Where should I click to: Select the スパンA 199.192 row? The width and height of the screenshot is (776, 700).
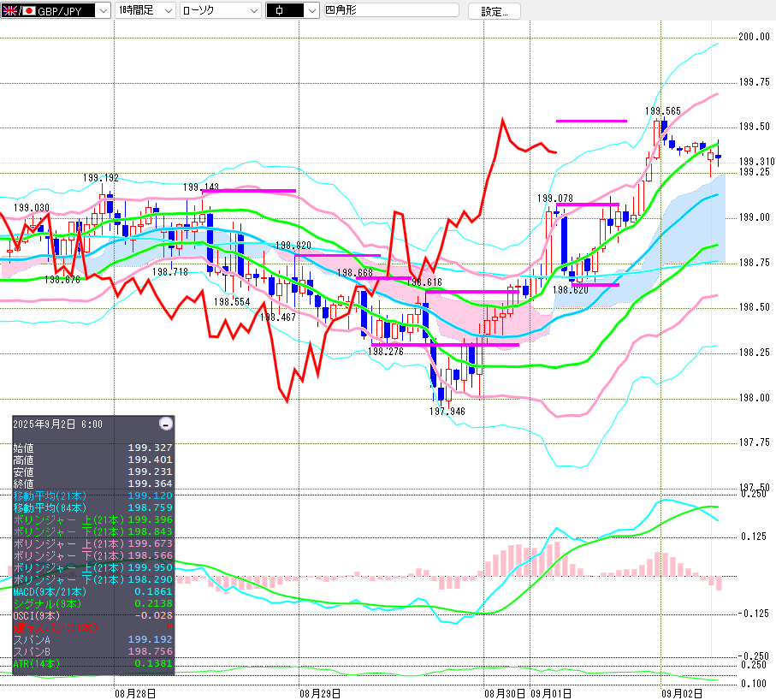tap(92, 639)
